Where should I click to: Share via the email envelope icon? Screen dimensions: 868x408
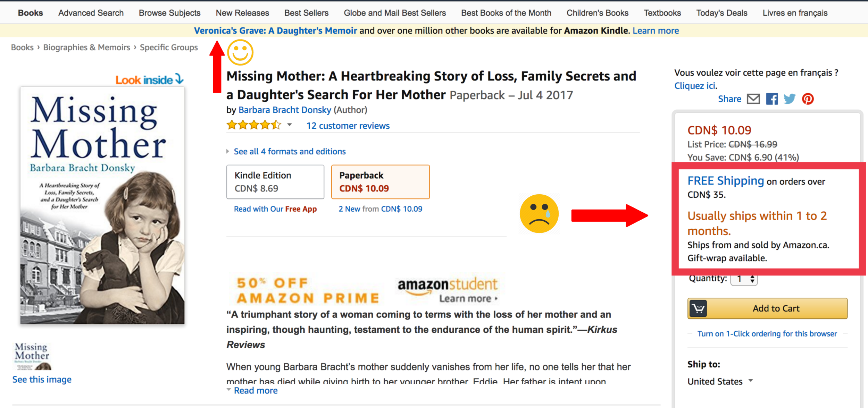(x=753, y=99)
